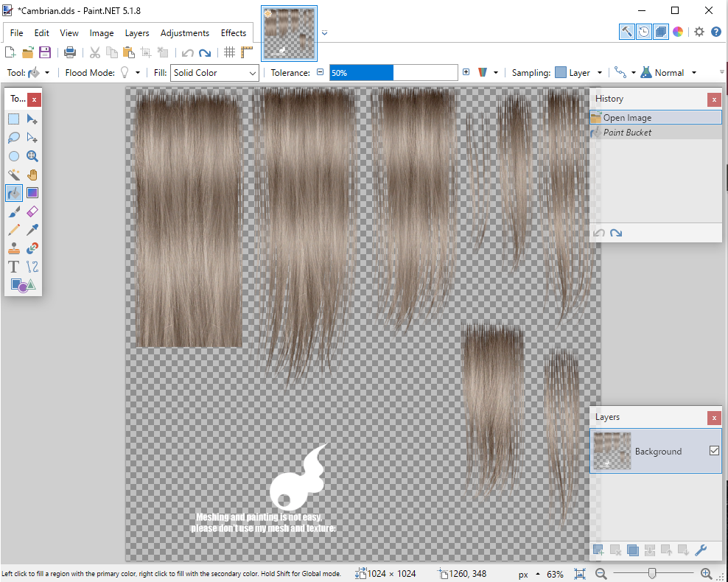Open the File menu

tap(16, 33)
